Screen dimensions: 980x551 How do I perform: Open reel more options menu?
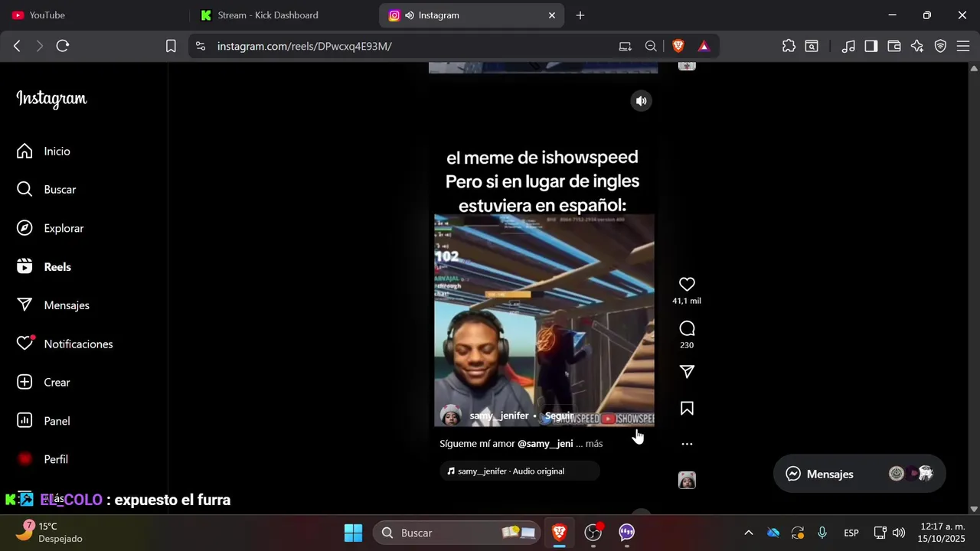click(x=687, y=444)
